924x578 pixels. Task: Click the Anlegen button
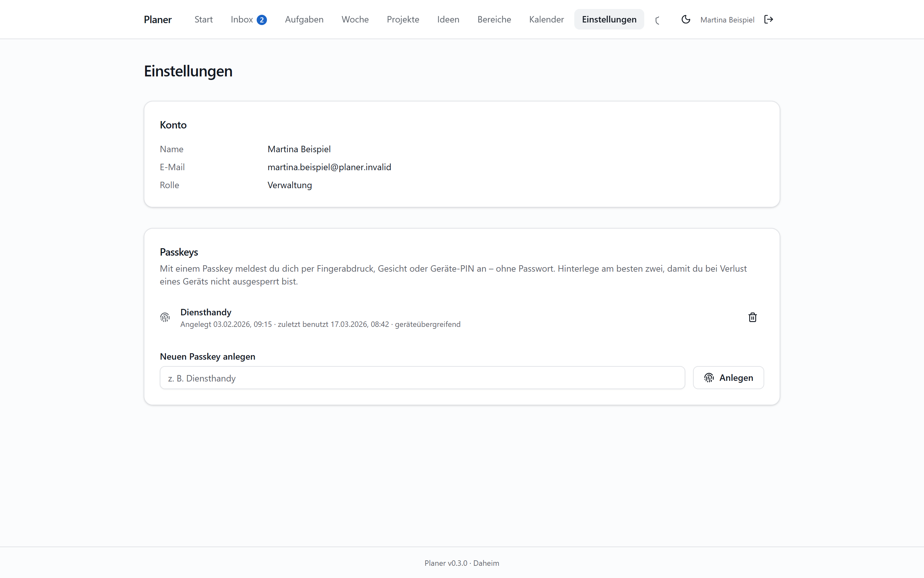click(728, 378)
